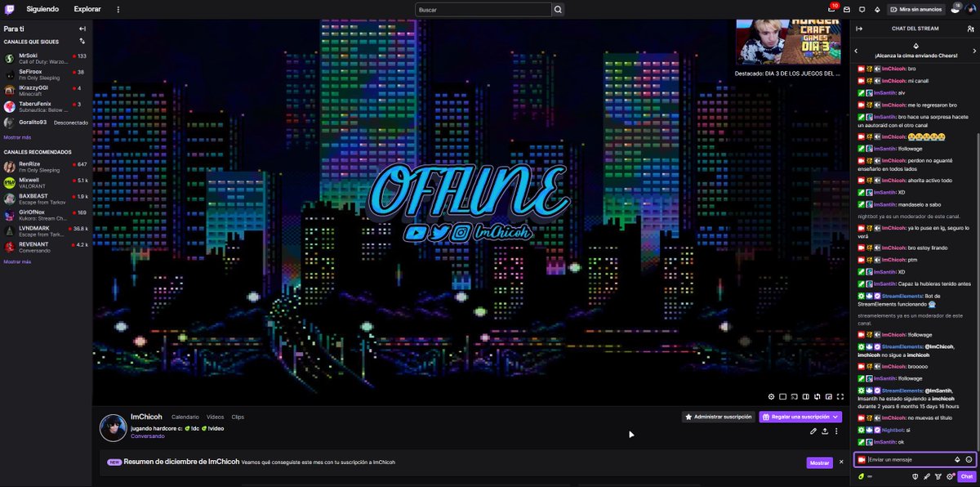The height and width of the screenshot is (487, 980).
Task: Send message with the Chat button
Action: click(x=966, y=476)
